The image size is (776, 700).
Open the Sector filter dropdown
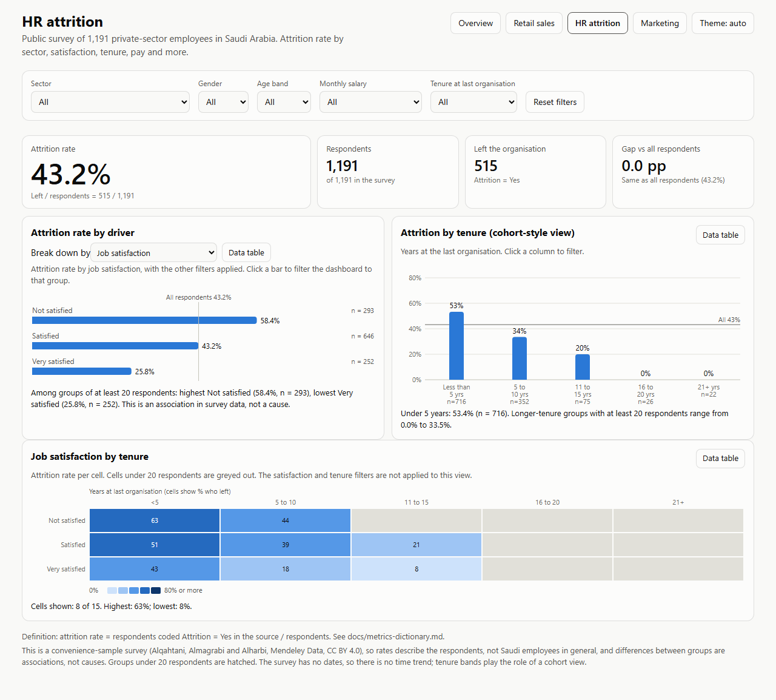click(110, 102)
